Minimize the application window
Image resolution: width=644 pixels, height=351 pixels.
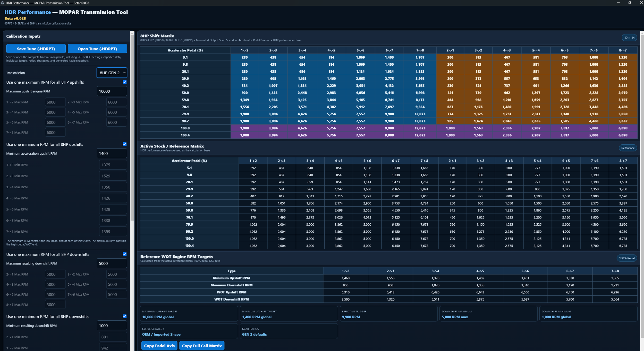pyautogui.click(x=618, y=3)
